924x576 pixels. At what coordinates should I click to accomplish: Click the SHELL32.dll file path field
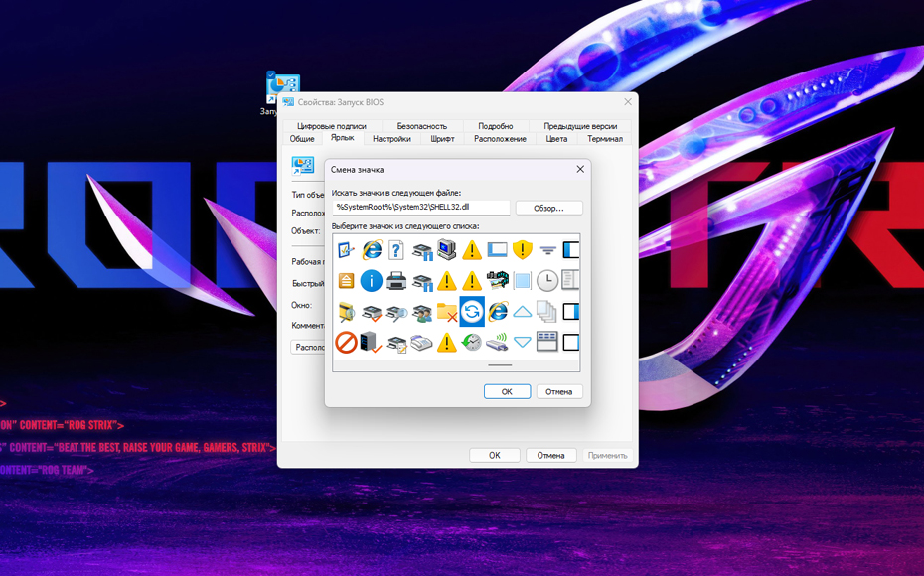(420, 208)
